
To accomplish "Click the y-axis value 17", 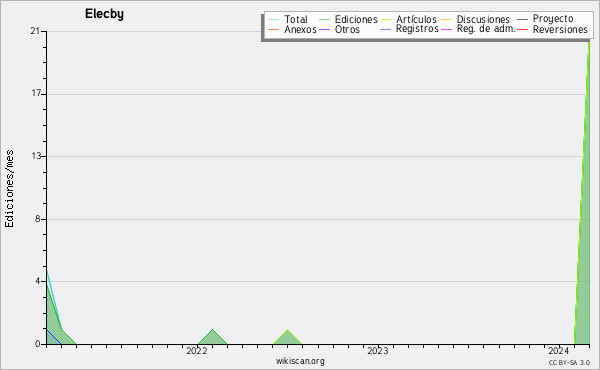I will tap(36, 93).
